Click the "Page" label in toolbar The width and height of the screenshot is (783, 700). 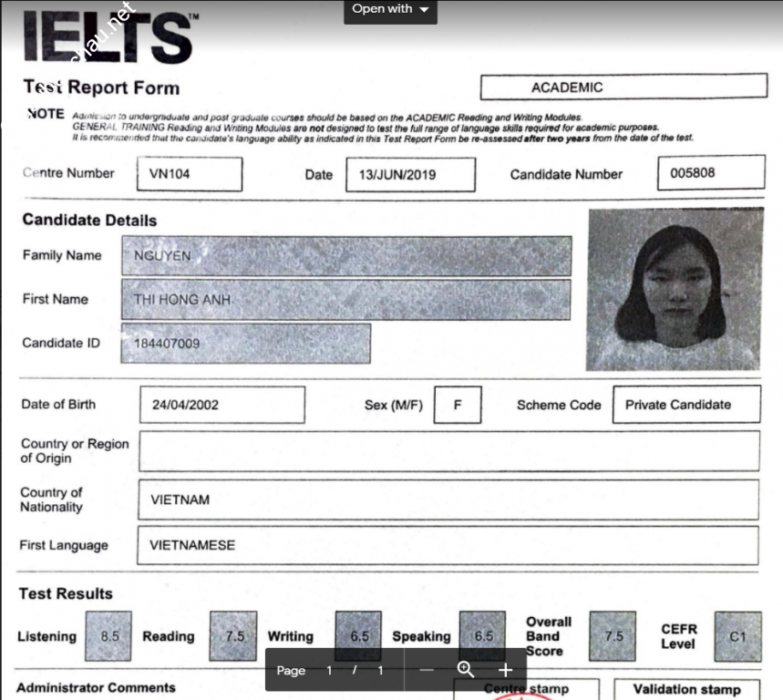291,671
